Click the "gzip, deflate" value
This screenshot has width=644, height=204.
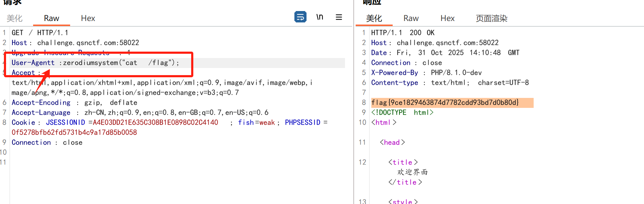111,103
